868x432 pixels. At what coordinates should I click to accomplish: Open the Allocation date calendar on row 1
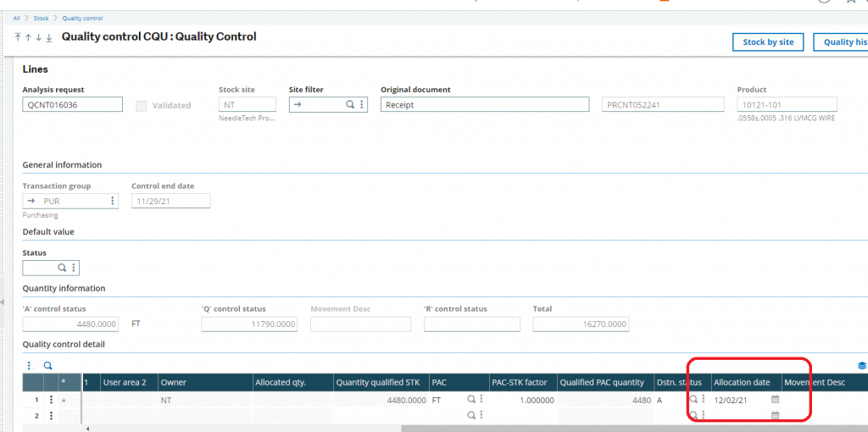[775, 400]
